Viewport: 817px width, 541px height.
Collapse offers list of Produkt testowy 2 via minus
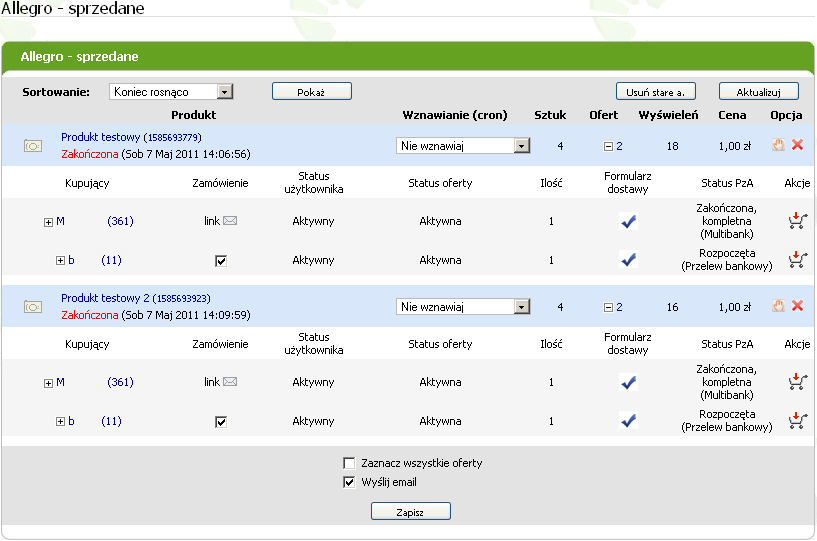[x=608, y=308]
